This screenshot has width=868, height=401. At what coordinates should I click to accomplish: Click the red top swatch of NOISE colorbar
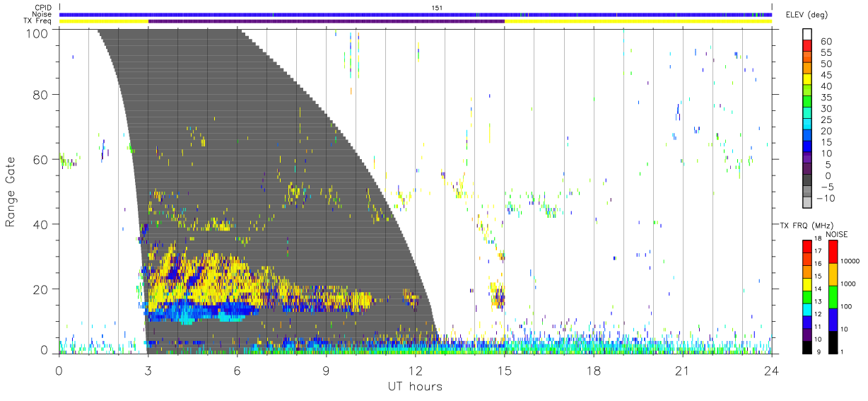click(833, 252)
